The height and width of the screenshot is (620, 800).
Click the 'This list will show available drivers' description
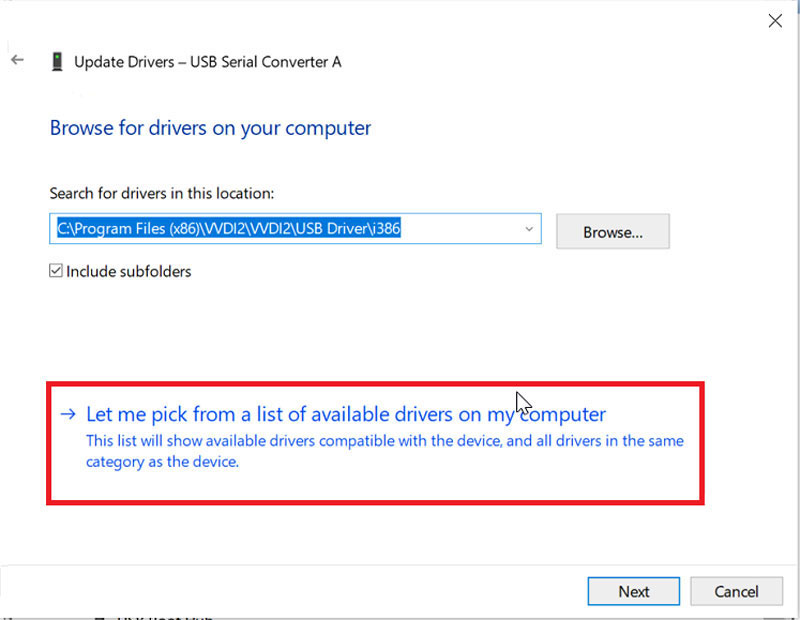(385, 451)
